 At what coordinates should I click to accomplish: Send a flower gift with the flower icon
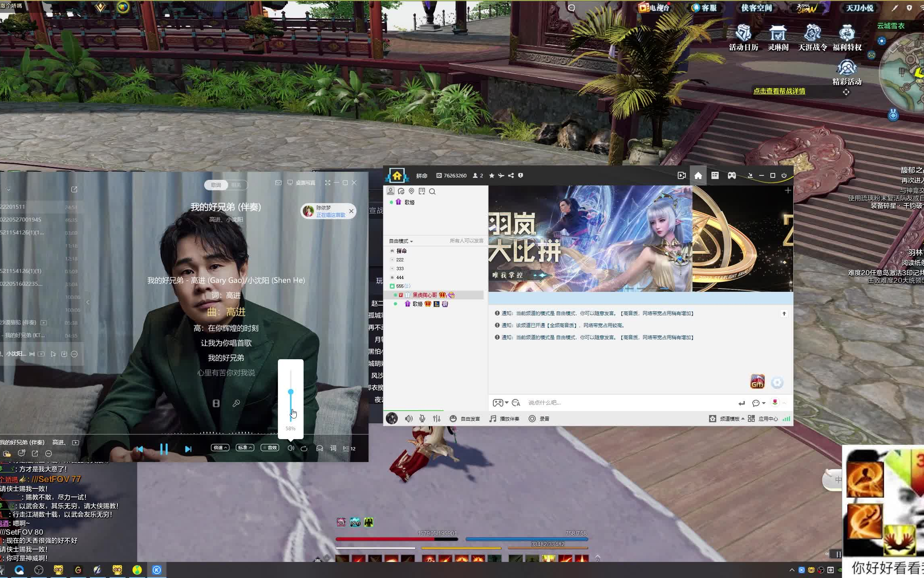[775, 402]
